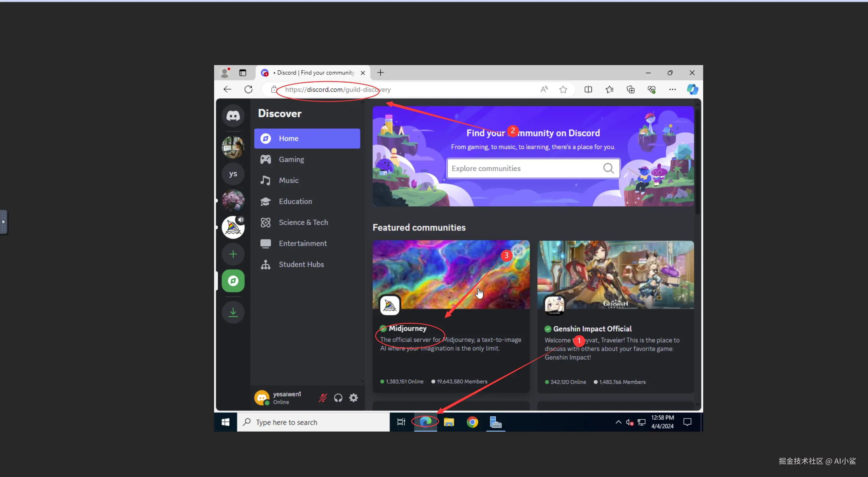Viewport: 868px width, 477px height.
Task: Expand hidden system tray icons
Action: tap(618, 422)
